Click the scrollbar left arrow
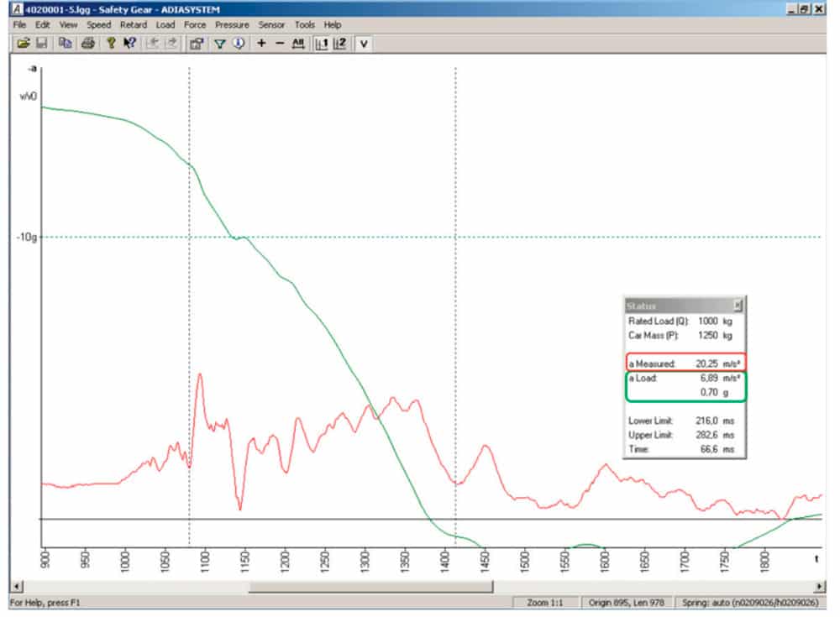The height and width of the screenshot is (617, 840). point(17,587)
